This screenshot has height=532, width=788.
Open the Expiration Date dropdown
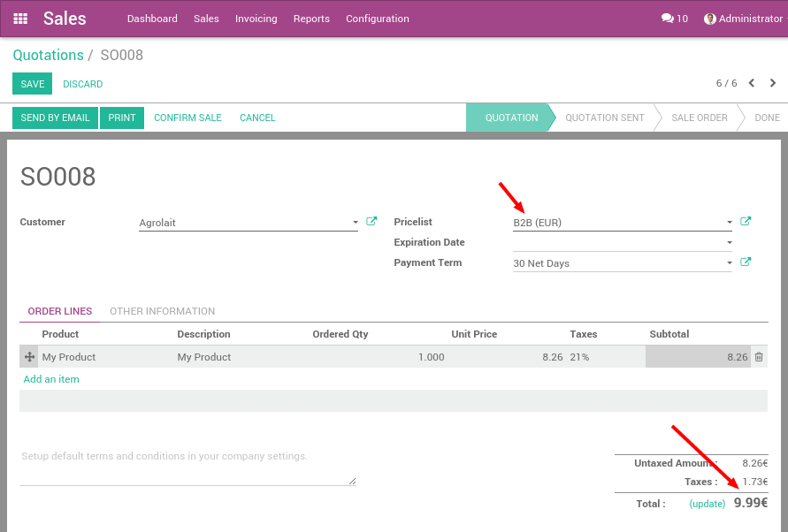pyautogui.click(x=729, y=242)
